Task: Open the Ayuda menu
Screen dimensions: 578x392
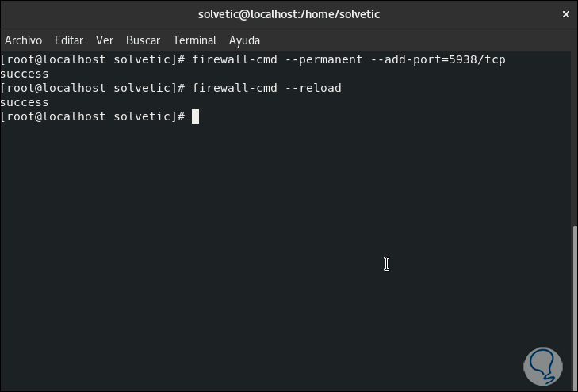Action: (x=244, y=40)
